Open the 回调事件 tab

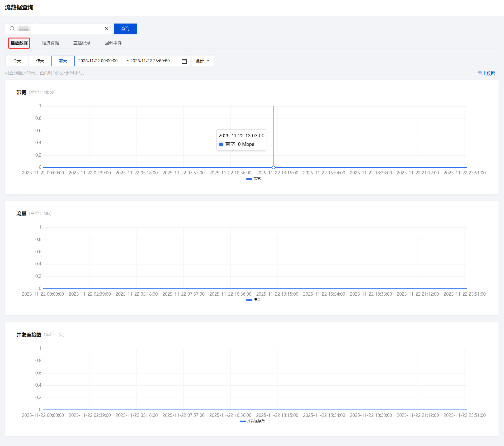coord(113,43)
